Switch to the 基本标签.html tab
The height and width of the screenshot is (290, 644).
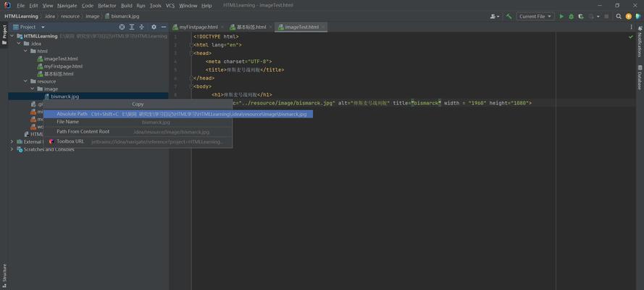[251, 27]
